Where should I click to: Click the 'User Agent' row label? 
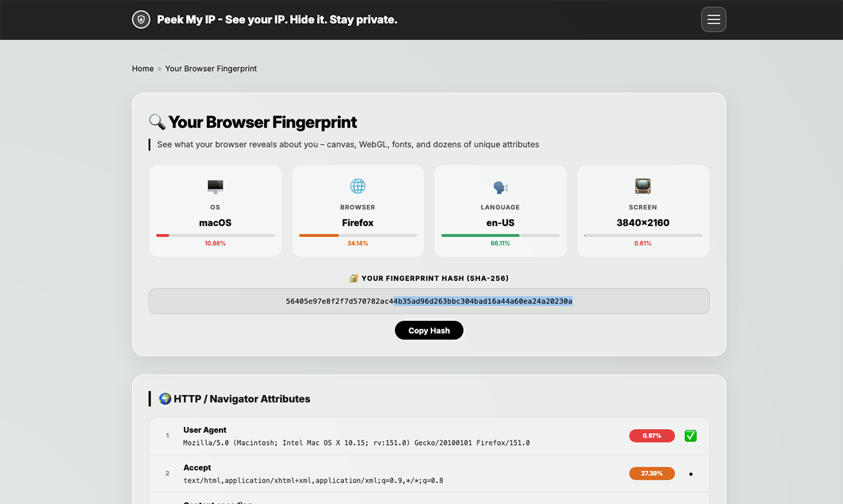pos(205,430)
